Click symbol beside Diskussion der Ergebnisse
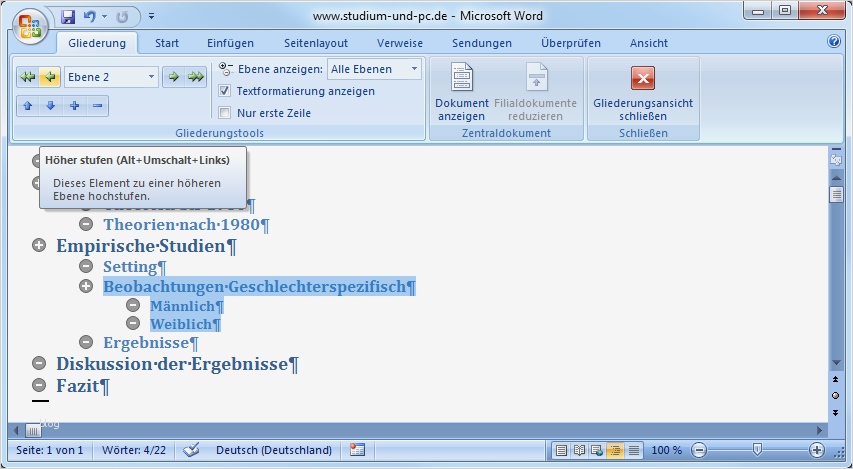 tap(39, 363)
